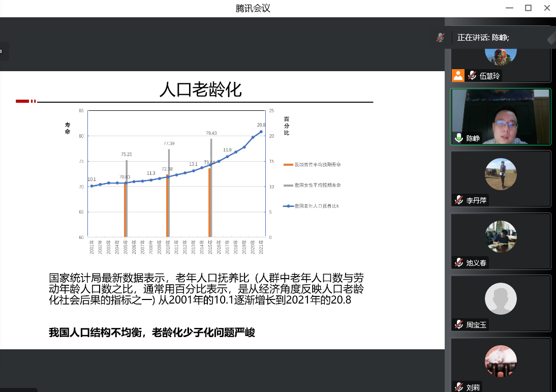Click the orange host badge next to 伍慧玲
The width and height of the screenshot is (556, 392).
coord(458,75)
